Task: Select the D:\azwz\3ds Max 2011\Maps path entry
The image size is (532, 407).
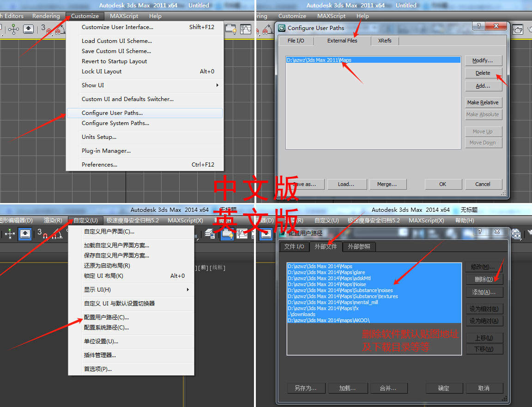Action: coord(319,60)
